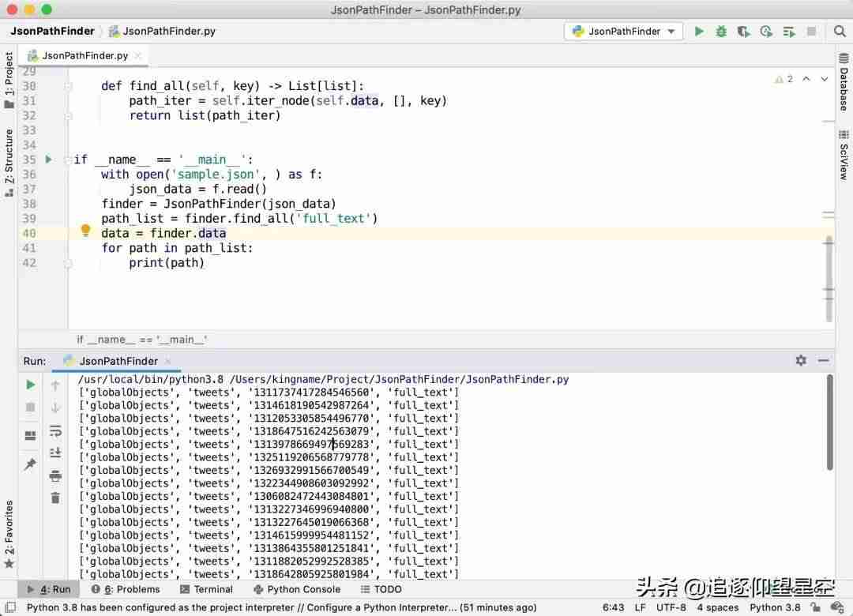
Task: Click the editor vertical scrollbar
Action: [x=829, y=279]
